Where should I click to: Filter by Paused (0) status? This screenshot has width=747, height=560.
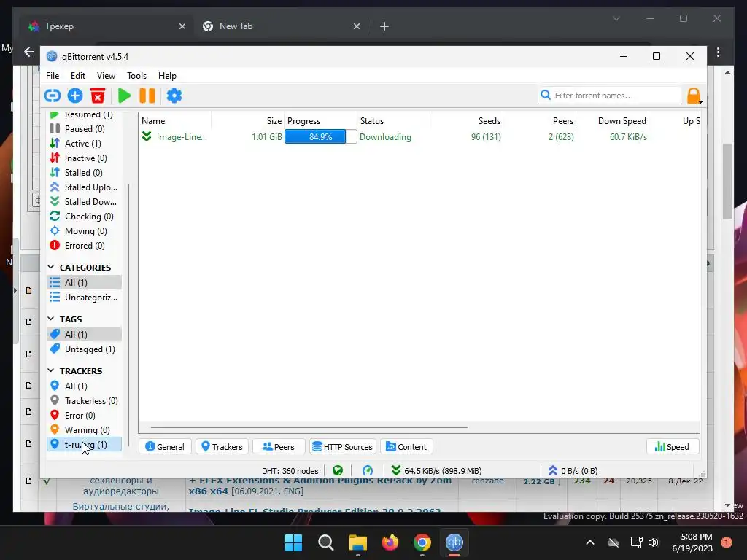85,128
